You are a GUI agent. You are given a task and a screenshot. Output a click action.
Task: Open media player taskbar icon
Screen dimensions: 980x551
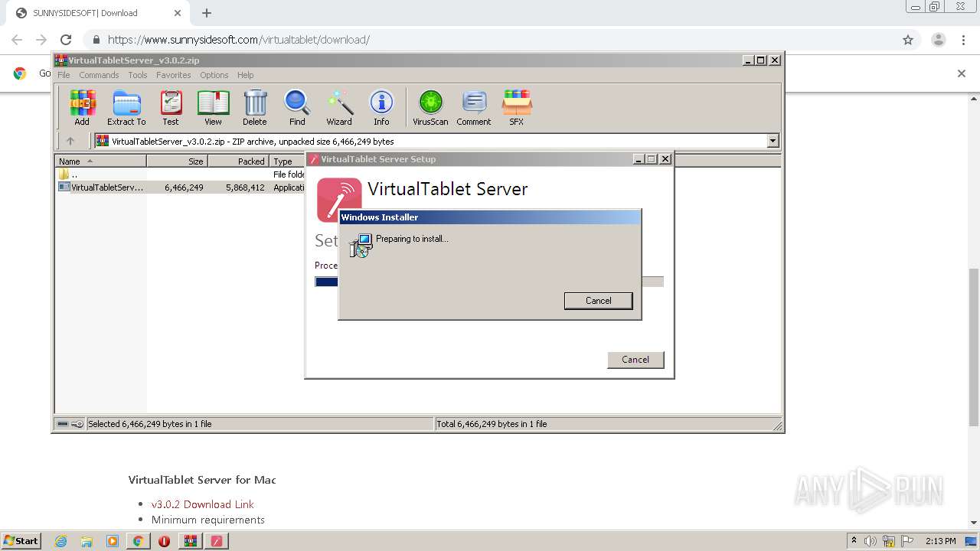[113, 541]
